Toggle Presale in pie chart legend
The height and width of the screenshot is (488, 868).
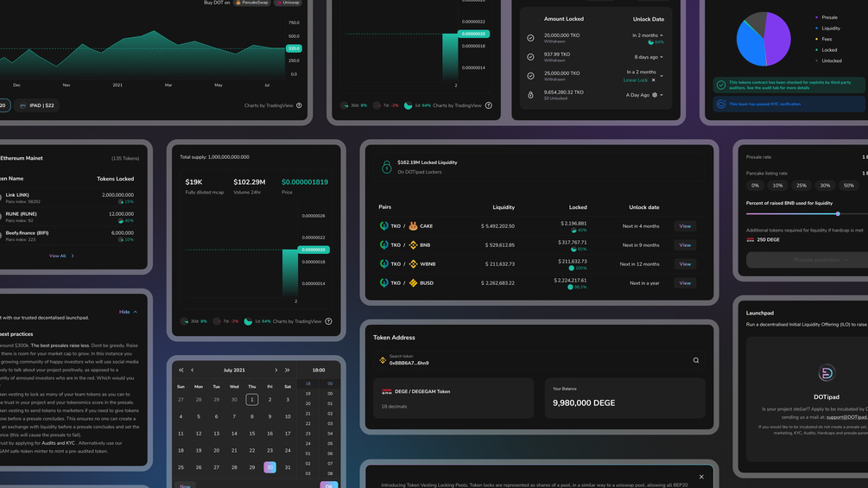tap(827, 17)
